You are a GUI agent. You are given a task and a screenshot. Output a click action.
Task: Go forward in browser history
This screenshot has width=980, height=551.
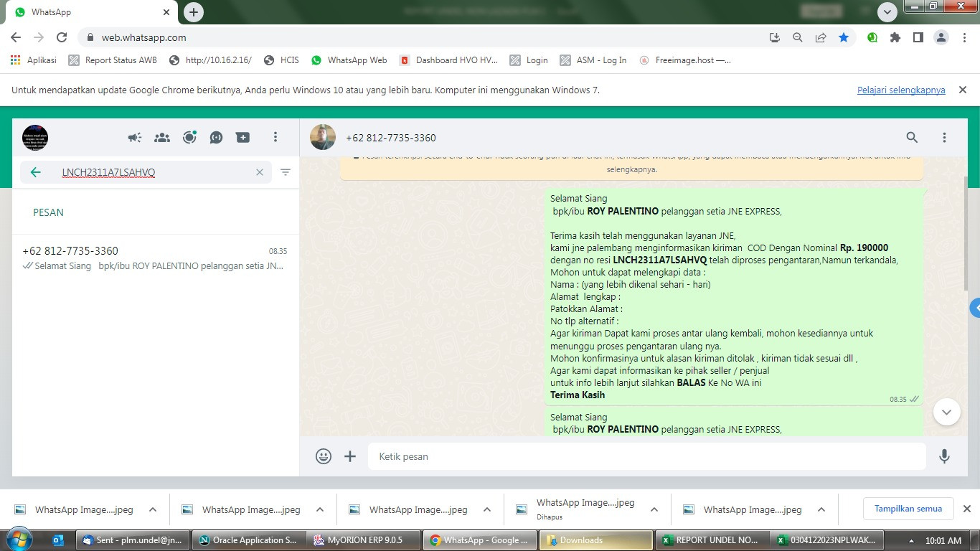point(39,37)
